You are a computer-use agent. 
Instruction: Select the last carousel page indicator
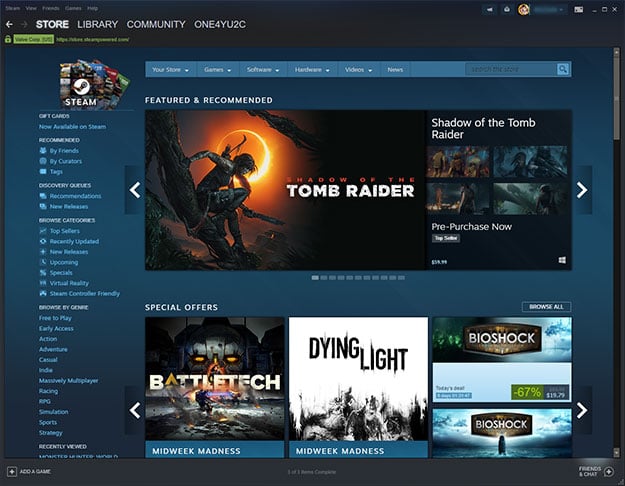(401, 277)
